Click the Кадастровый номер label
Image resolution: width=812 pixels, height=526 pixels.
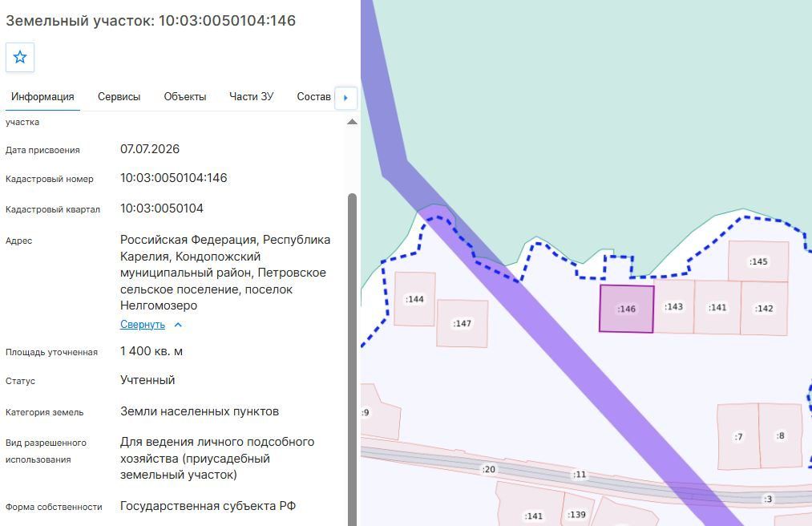click(x=50, y=180)
